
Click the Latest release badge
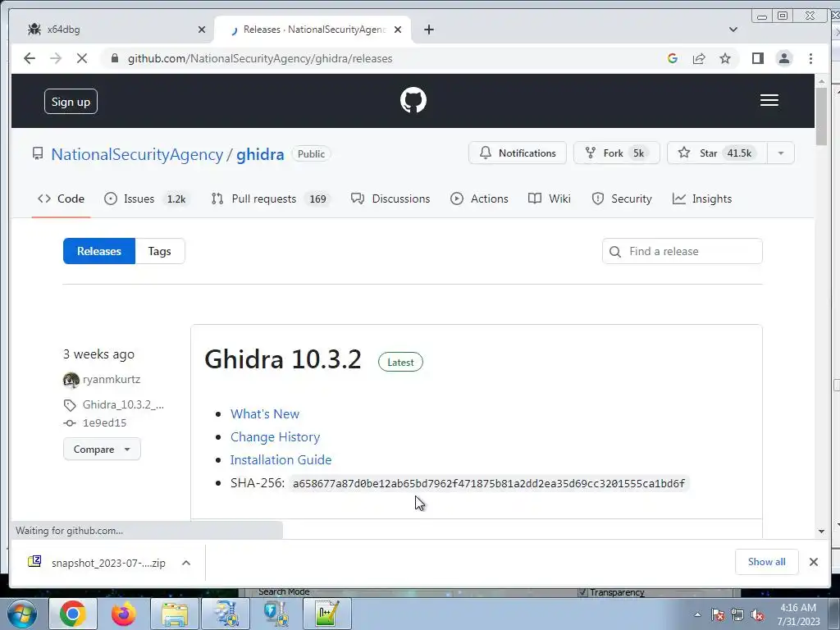click(400, 362)
